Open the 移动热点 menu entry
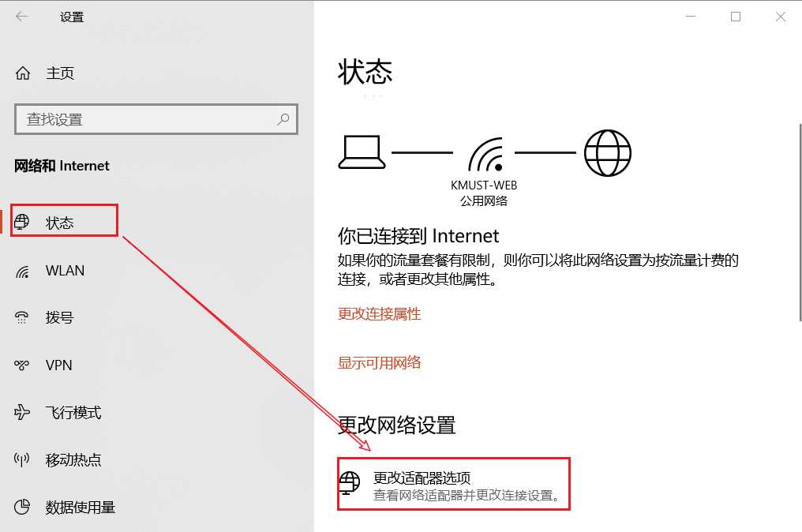 pyautogui.click(x=73, y=459)
